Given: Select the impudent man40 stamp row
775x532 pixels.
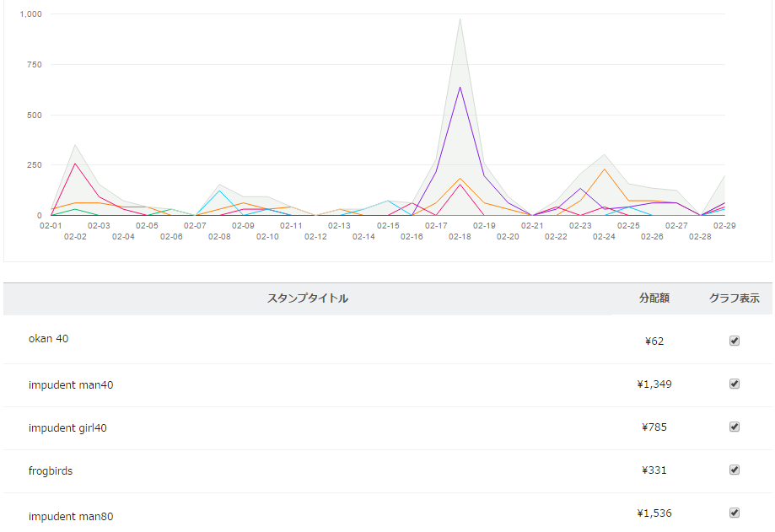Looking at the screenshot, I should pos(71,385).
